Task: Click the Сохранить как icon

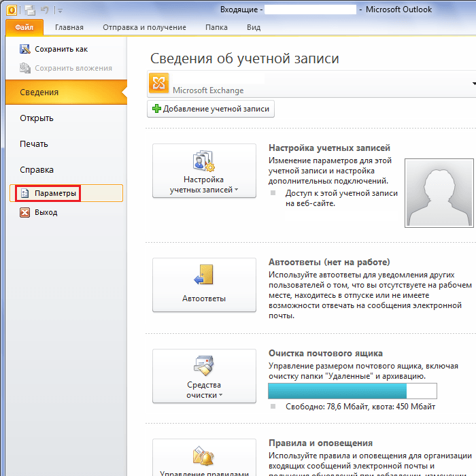Action: tap(25, 49)
